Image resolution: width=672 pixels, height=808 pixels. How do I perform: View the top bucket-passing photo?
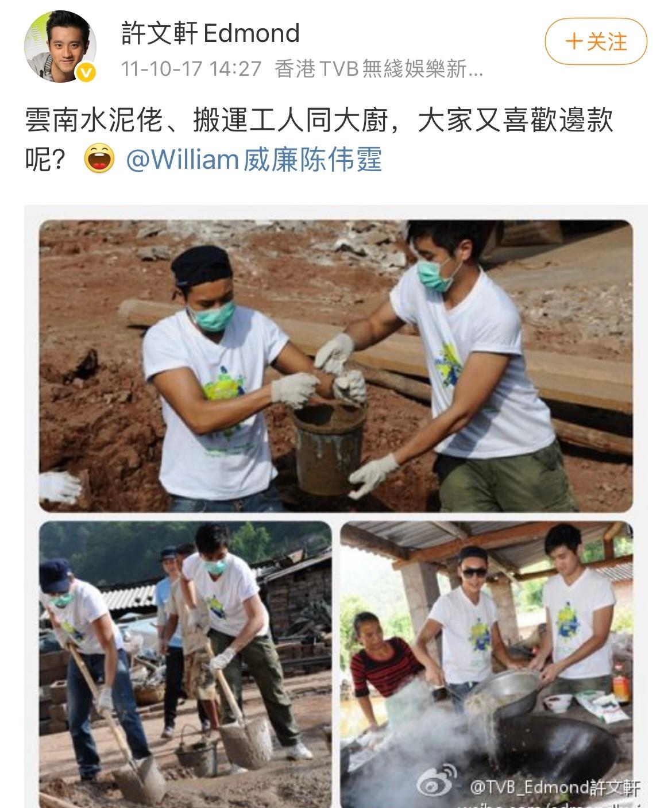tap(336, 366)
